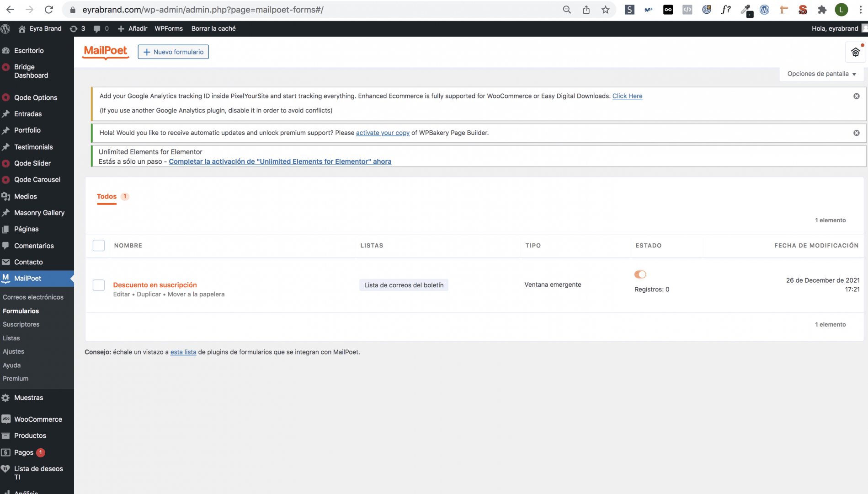868x494 pixels.
Task: Open Lista de deseos TI in sidebar
Action: [38, 473]
